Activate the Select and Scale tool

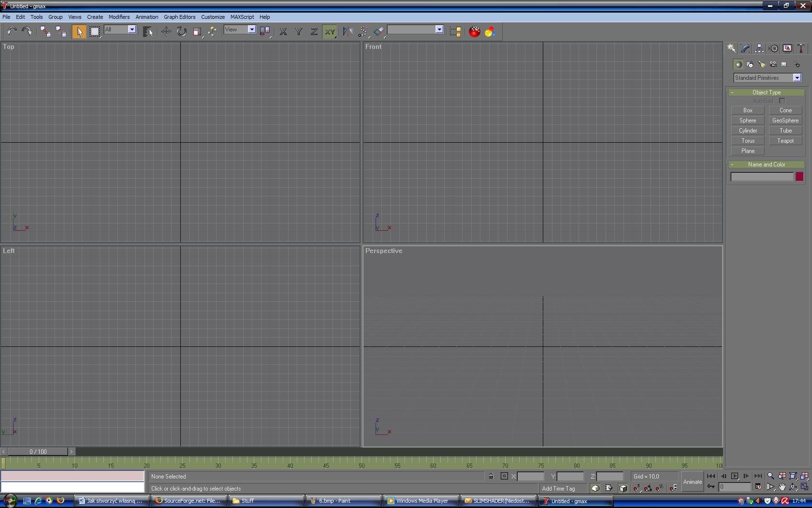click(x=197, y=31)
